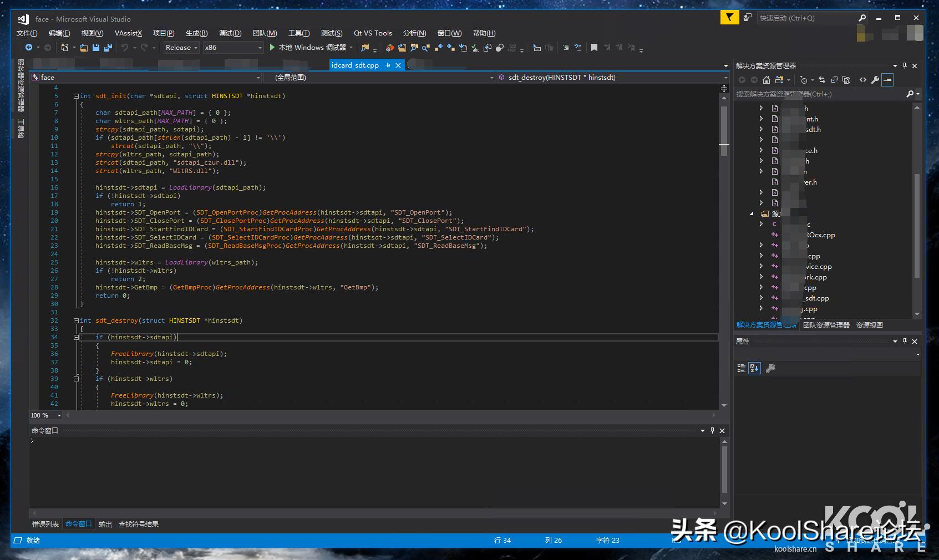Viewport: 939px width, 560px height.
Task: Click the Home icon in Solution Explorer
Action: [766, 80]
